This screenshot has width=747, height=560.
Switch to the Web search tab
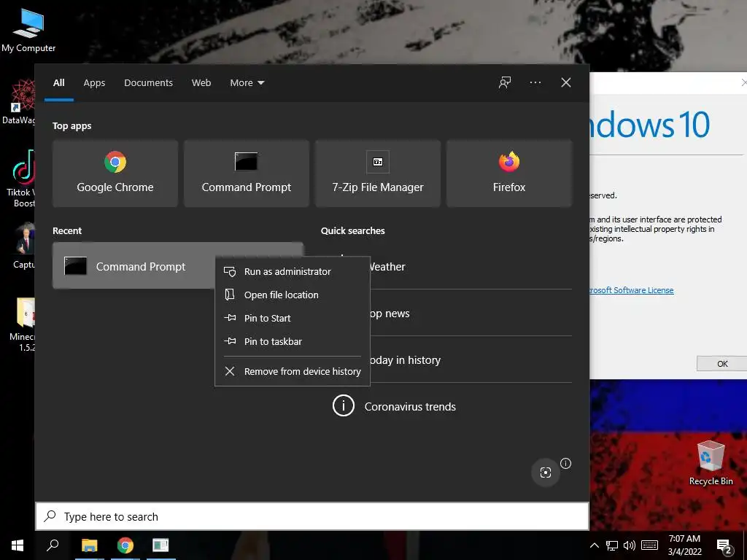coord(201,83)
